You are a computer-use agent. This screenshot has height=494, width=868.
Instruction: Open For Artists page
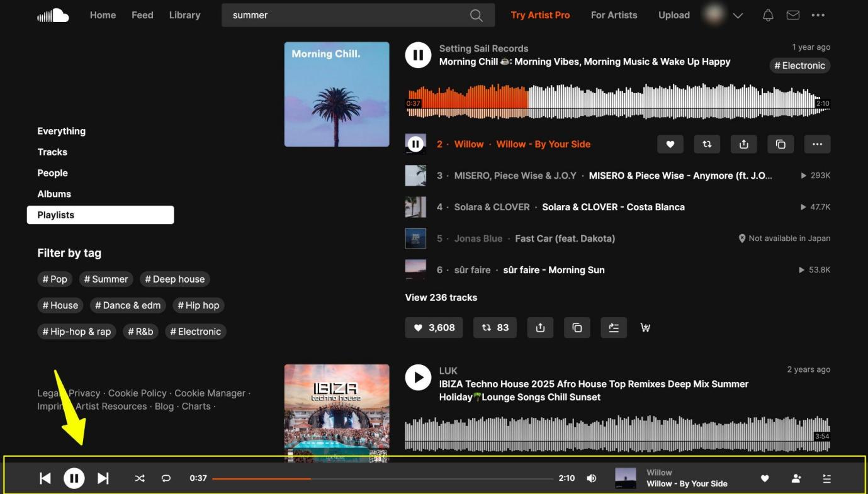pyautogui.click(x=614, y=15)
